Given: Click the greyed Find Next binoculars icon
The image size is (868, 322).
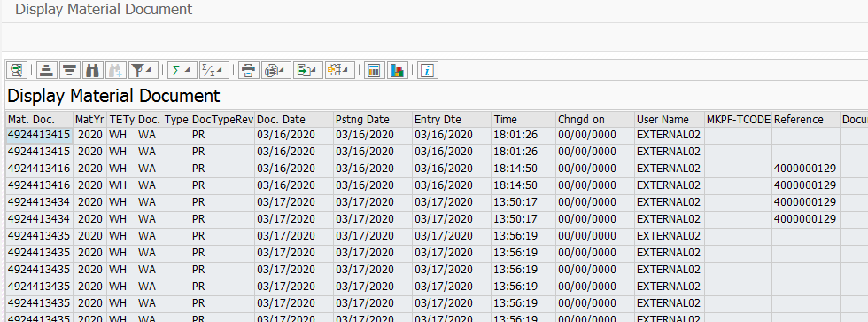Looking at the screenshot, I should 115,70.
